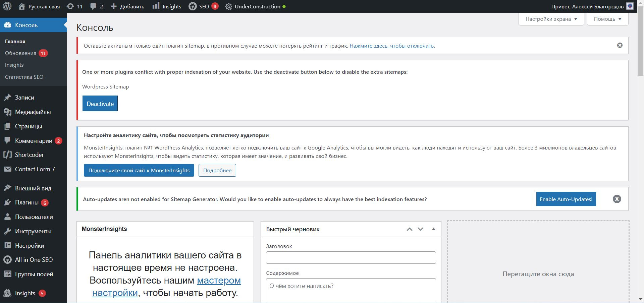Viewport: 644px width, 303px height.
Task: Click Подключите свой сайт к MonsterInsights
Action: (x=139, y=170)
